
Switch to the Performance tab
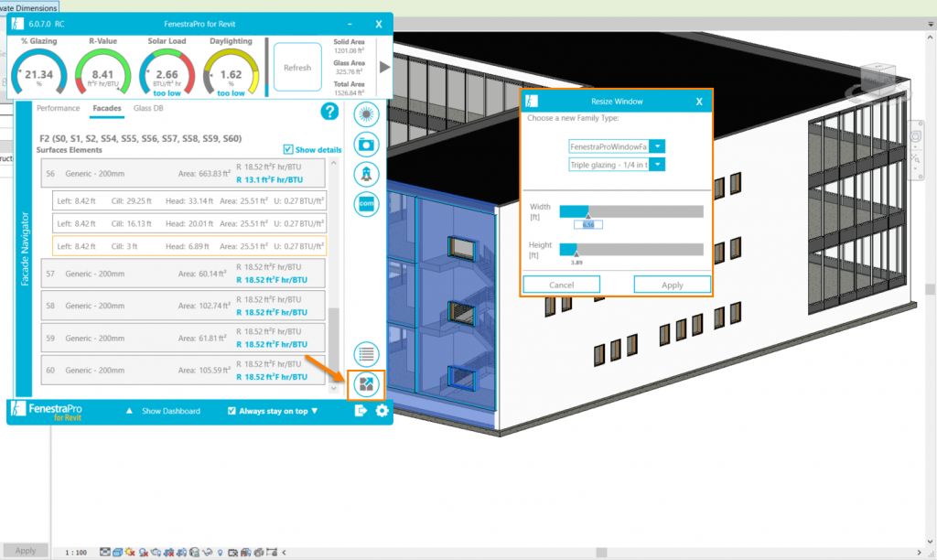[x=58, y=108]
